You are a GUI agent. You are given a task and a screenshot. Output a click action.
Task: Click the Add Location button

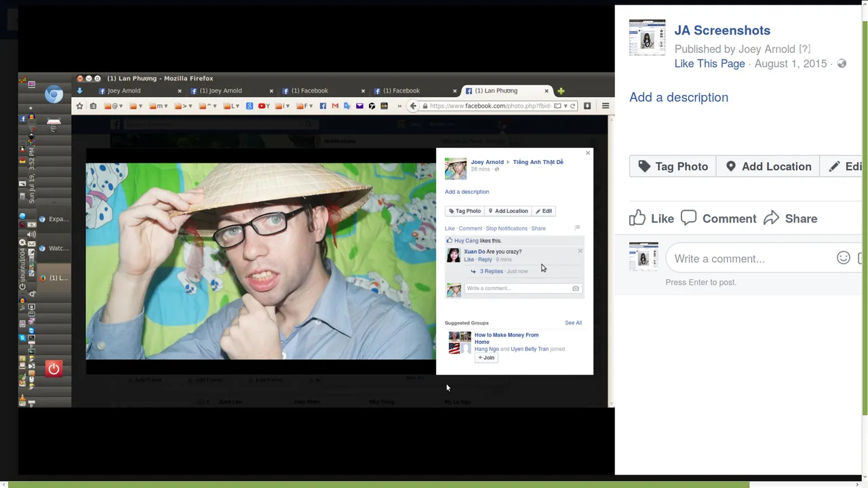(x=768, y=167)
